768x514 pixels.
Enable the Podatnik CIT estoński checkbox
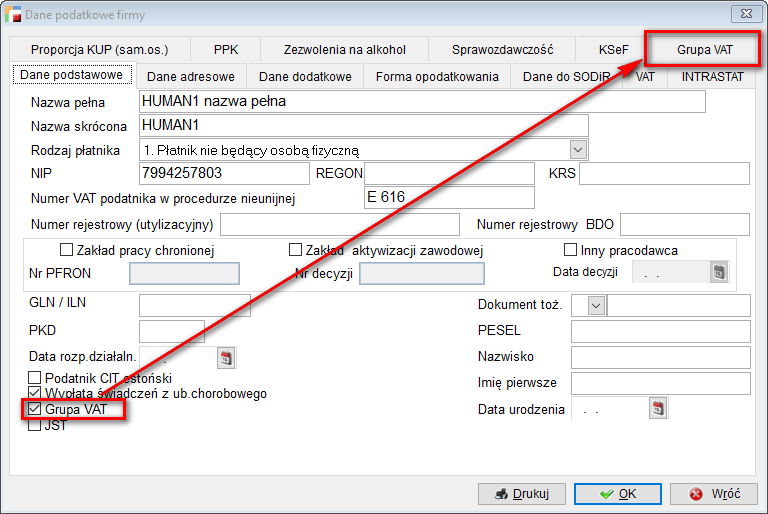pos(35,378)
